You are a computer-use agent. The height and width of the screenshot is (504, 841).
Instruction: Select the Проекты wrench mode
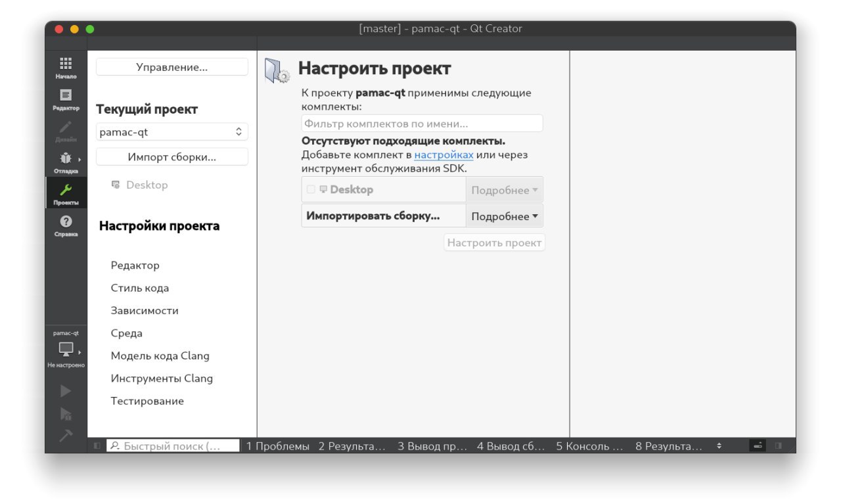point(66,194)
